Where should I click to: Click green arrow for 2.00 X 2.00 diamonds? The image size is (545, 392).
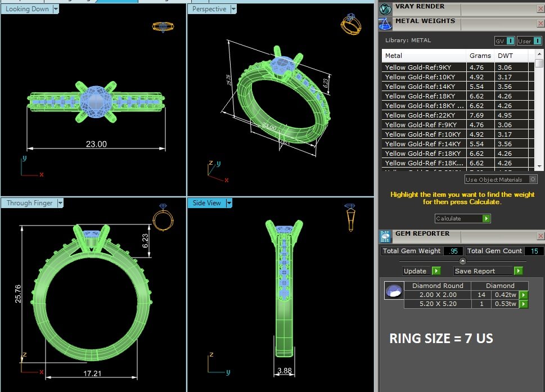point(523,295)
